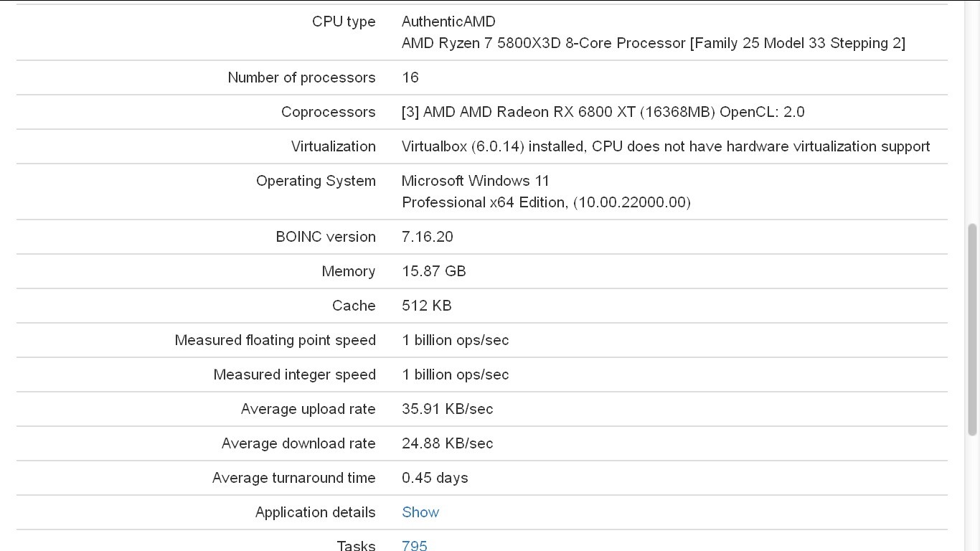Click the Virtualbox virtualization info text

[x=665, y=146]
